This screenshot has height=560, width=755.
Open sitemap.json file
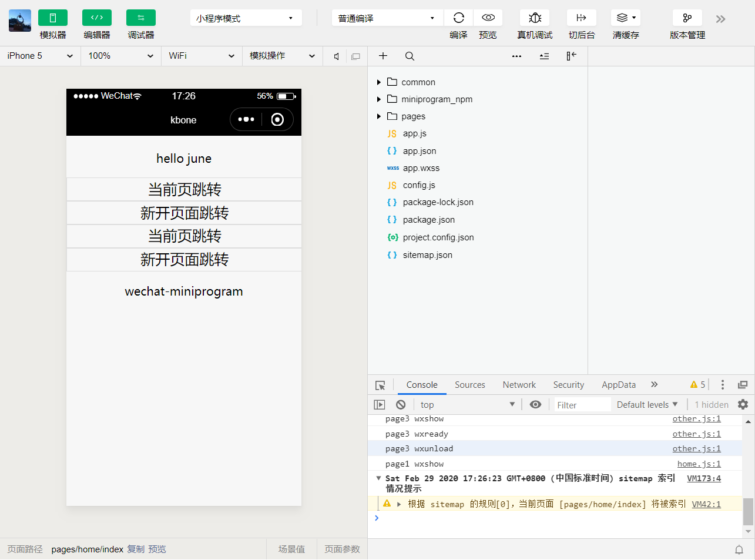point(428,255)
